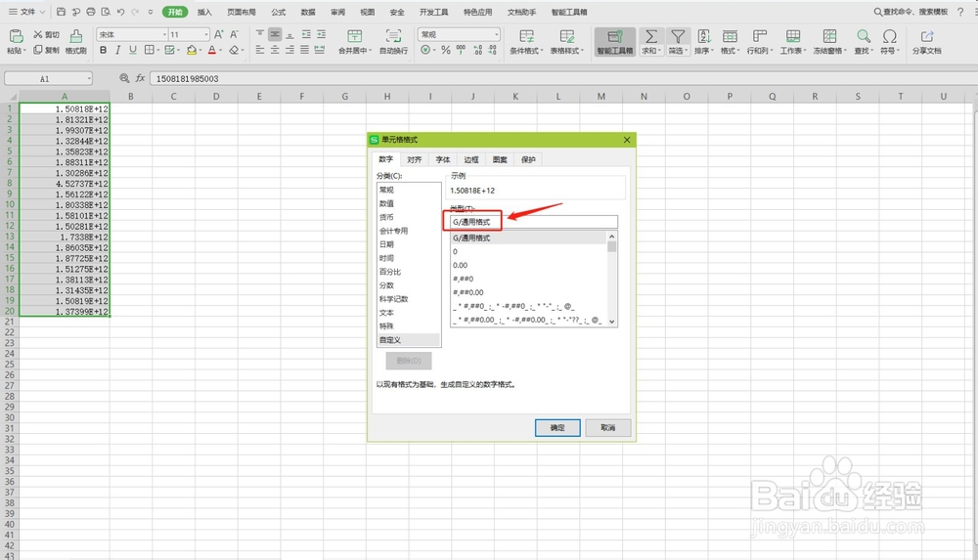Click the Freeze Panes (冻结窗格) icon
This screenshot has height=560, width=978.
click(829, 36)
